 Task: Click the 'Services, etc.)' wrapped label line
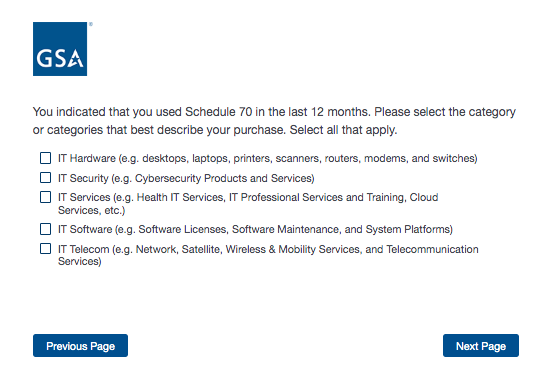pos(92,210)
